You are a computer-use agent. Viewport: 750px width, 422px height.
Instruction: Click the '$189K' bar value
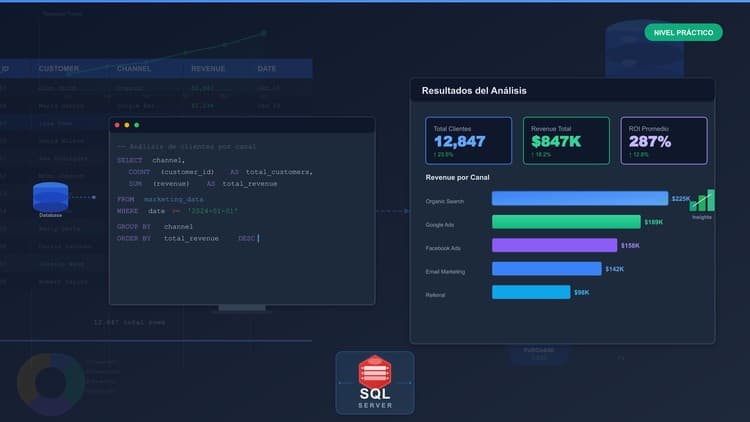tap(653, 222)
